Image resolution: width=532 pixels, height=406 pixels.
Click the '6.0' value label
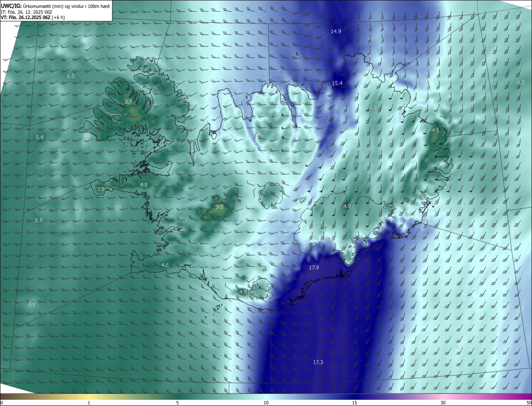pos(71,76)
